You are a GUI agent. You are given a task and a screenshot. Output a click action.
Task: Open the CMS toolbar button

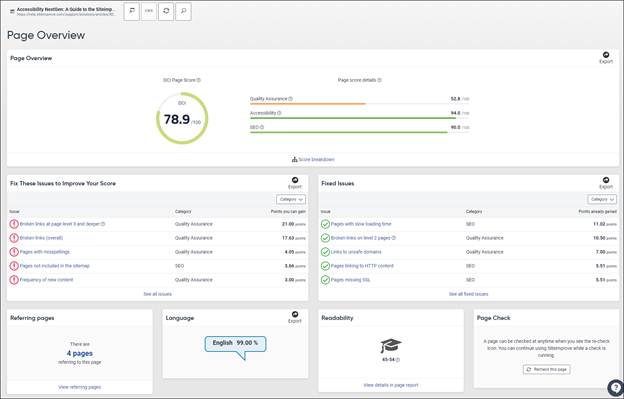coord(149,11)
